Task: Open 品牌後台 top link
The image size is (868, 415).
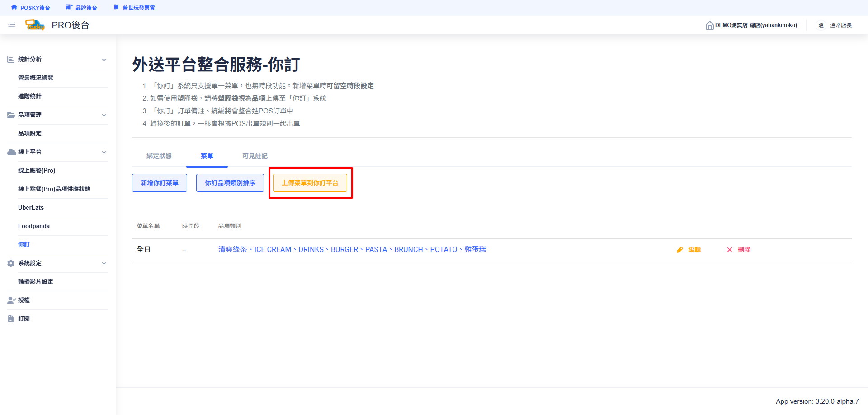Action: click(x=81, y=8)
